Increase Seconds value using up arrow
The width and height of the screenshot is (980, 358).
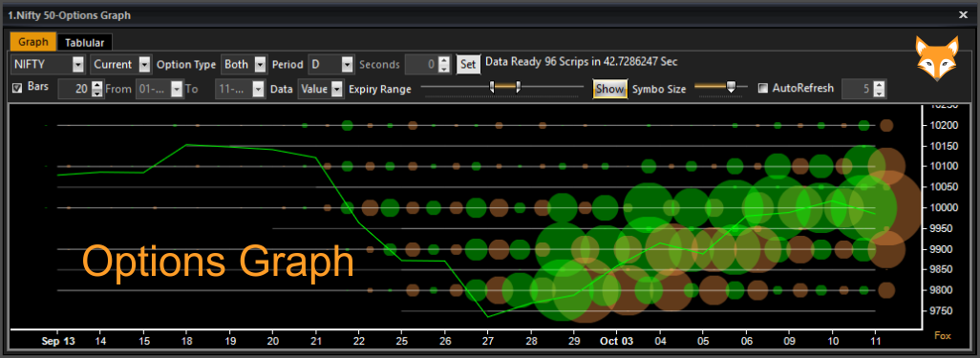[444, 60]
